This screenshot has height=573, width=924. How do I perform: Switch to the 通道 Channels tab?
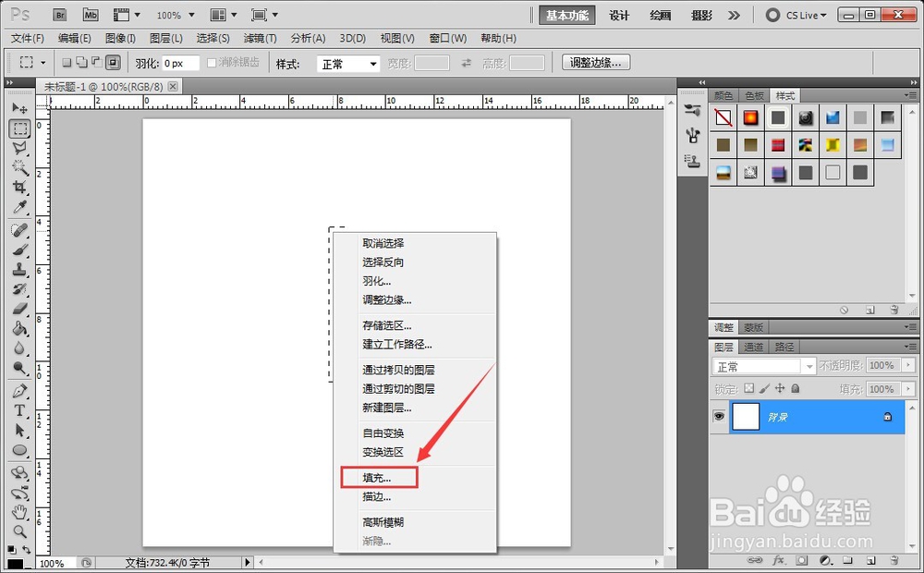click(753, 347)
